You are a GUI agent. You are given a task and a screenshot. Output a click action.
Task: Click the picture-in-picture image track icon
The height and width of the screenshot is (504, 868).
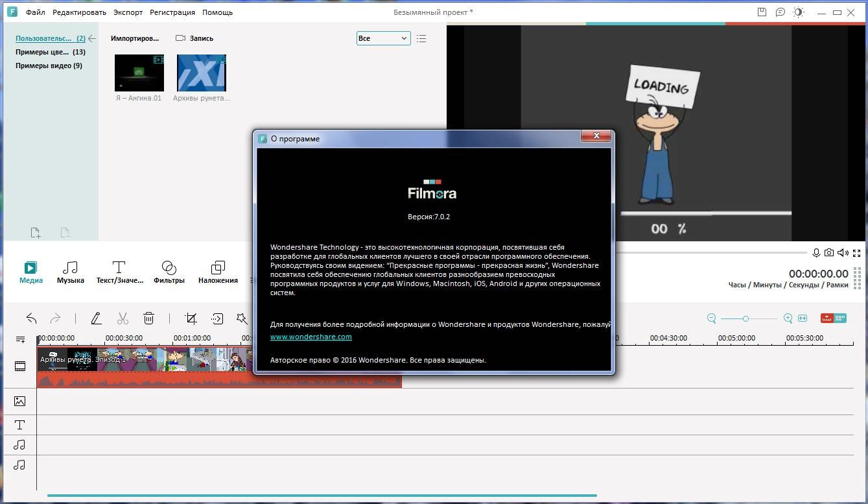pyautogui.click(x=20, y=402)
